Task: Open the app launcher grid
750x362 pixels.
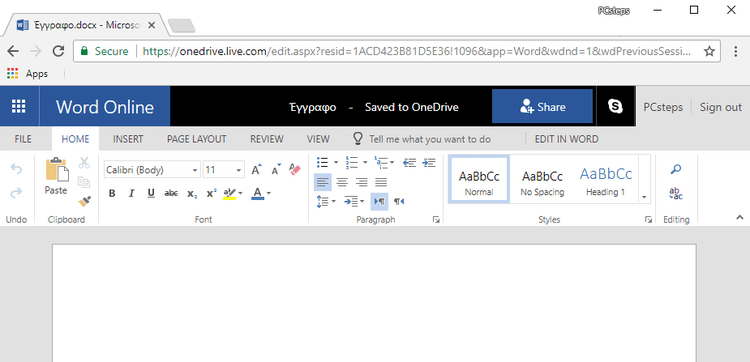Action: point(19,106)
